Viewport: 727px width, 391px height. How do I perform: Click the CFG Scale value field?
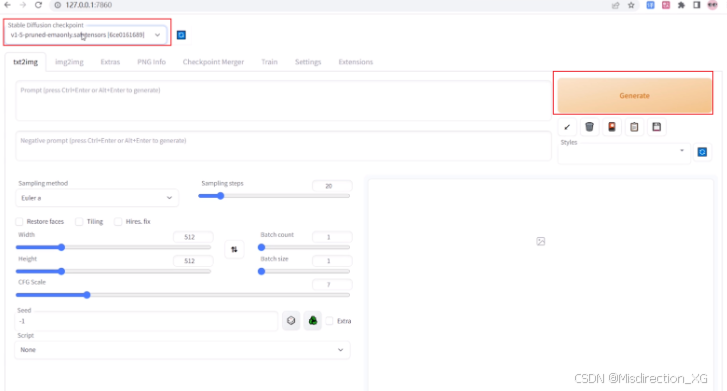pos(332,284)
